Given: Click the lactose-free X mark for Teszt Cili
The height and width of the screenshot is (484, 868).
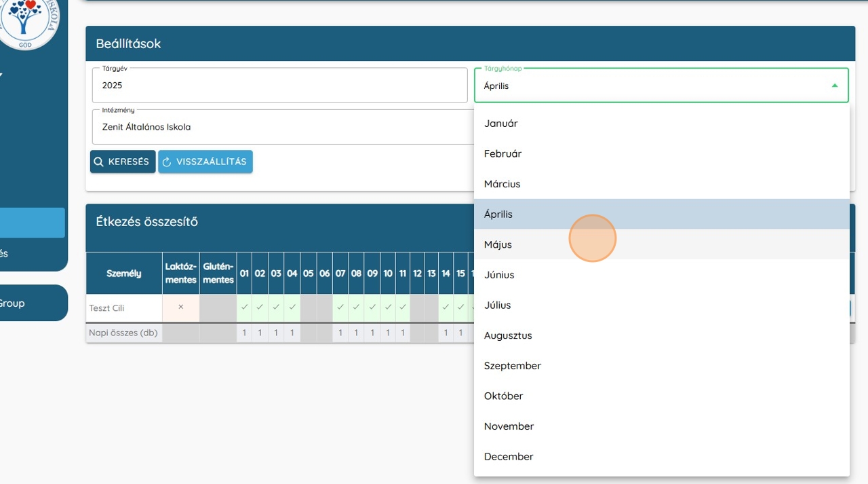Looking at the screenshot, I should (181, 307).
